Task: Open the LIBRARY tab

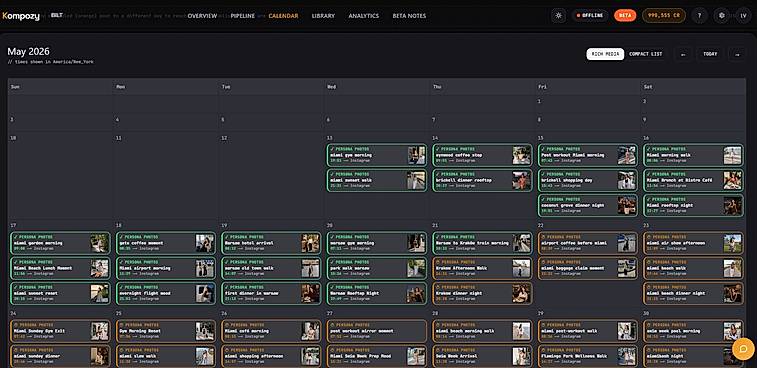Action: (323, 16)
